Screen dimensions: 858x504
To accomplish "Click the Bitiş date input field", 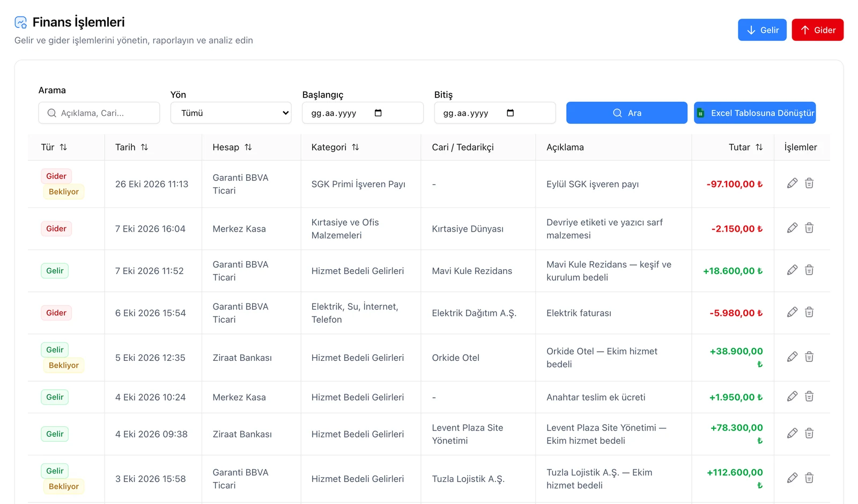I will point(494,113).
